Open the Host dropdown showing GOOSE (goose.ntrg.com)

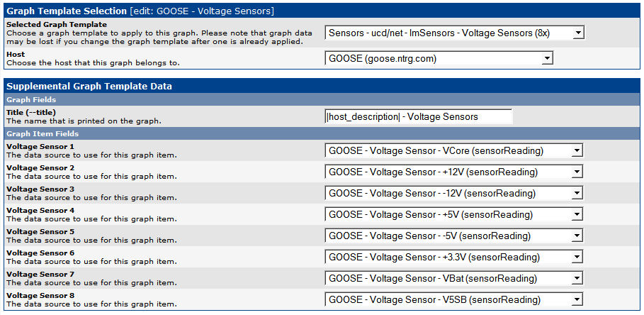tap(439, 58)
